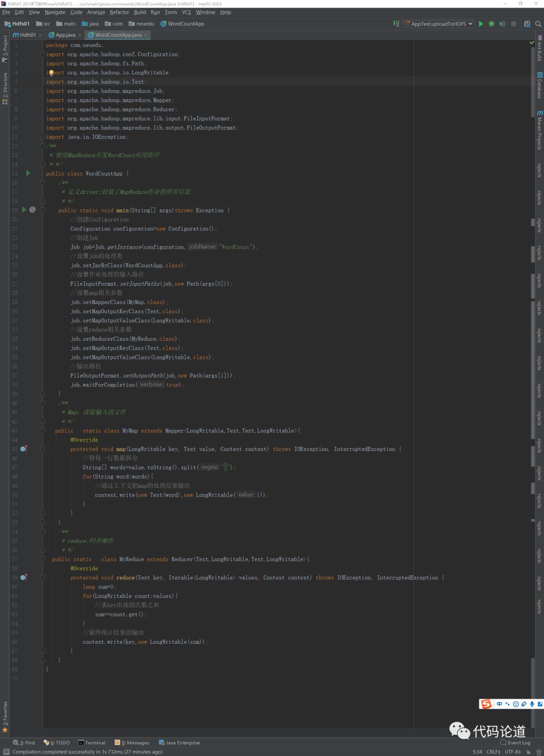The width and height of the screenshot is (544, 756).
Task: Open the Database tool window
Action: (539, 85)
